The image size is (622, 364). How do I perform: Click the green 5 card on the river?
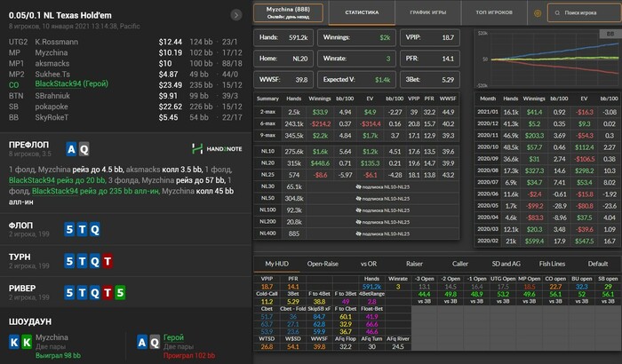[120, 293]
